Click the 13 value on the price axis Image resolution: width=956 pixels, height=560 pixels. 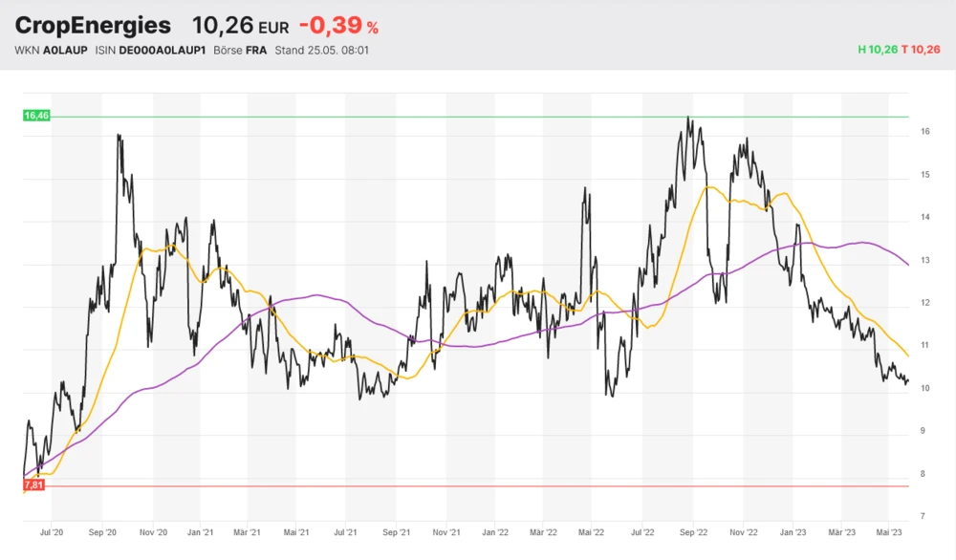tap(925, 260)
